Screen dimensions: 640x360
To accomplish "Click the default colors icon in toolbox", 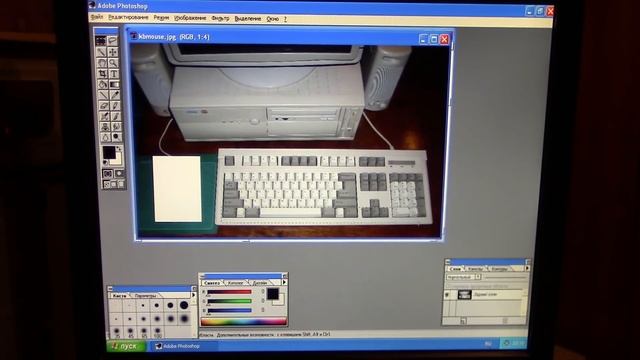I will pyautogui.click(x=105, y=162).
